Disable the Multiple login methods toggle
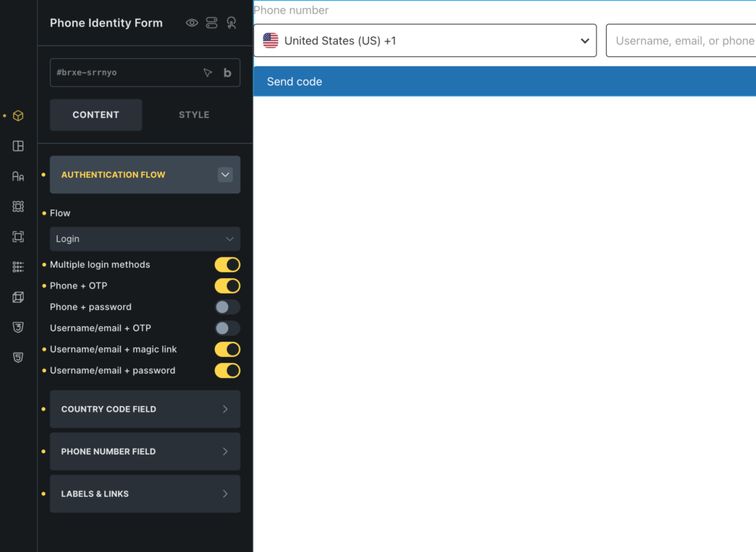756x552 pixels. [x=227, y=265]
